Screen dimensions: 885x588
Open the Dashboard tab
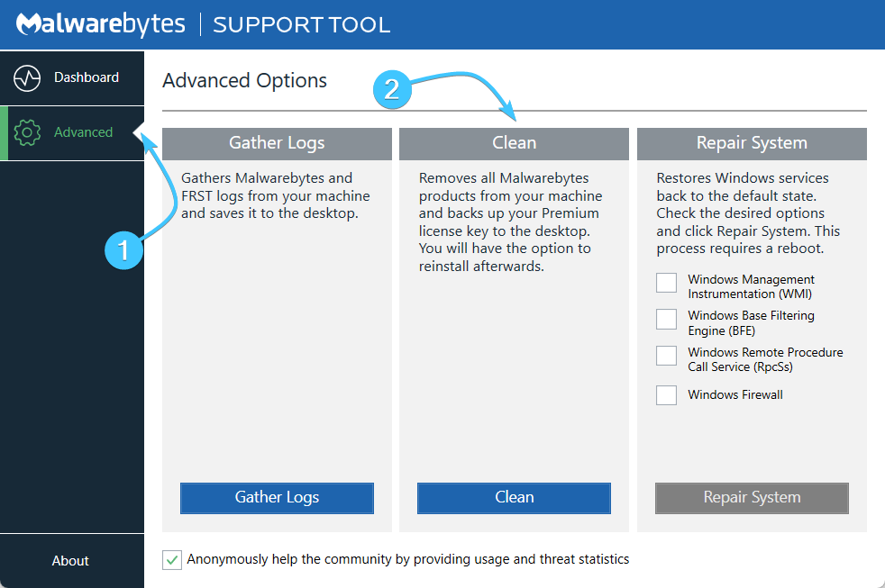click(x=72, y=77)
